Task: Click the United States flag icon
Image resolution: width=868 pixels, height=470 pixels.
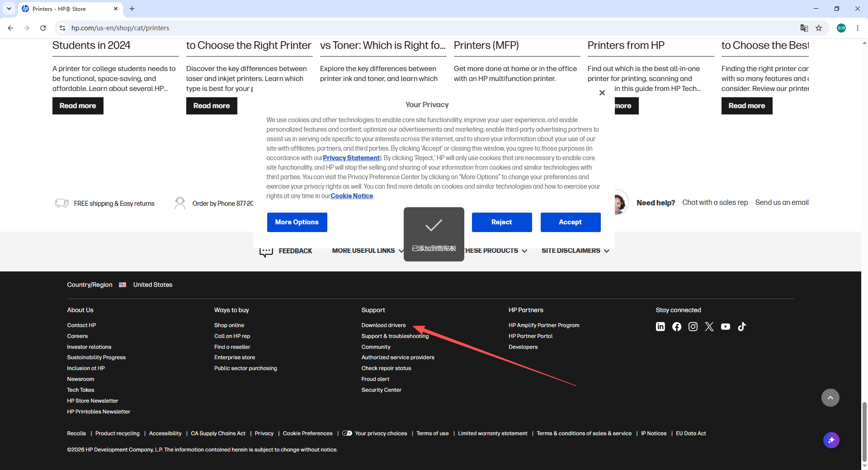Action: tap(123, 285)
